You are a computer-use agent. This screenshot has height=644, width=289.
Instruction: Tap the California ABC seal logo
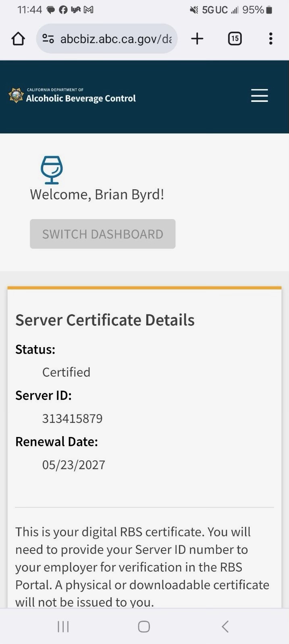16,95
